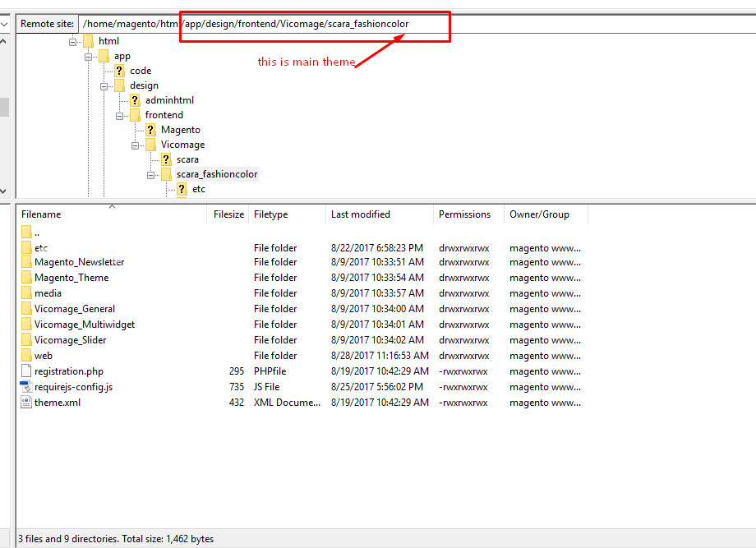Collapse the scara_fashioncolor tree node
The width and height of the screenshot is (756, 548).
click(150, 176)
